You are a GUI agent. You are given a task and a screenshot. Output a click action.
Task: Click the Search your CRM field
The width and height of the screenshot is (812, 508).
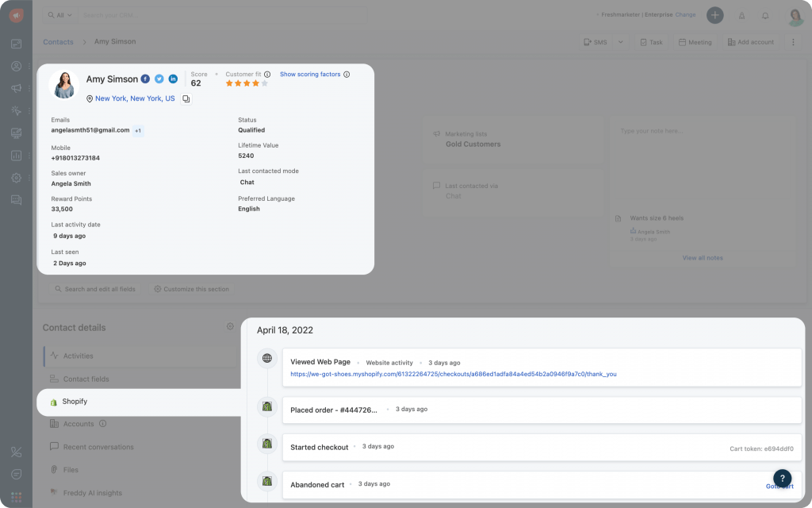(x=222, y=15)
